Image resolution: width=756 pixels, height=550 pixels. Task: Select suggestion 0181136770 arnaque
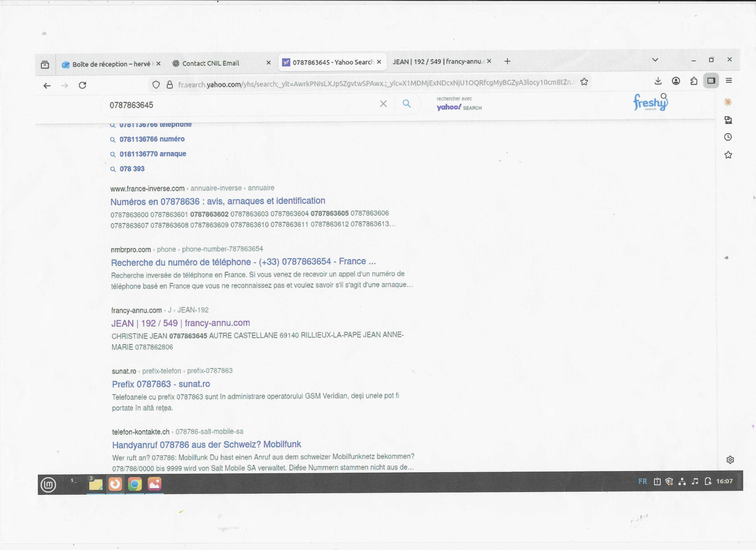coord(153,154)
